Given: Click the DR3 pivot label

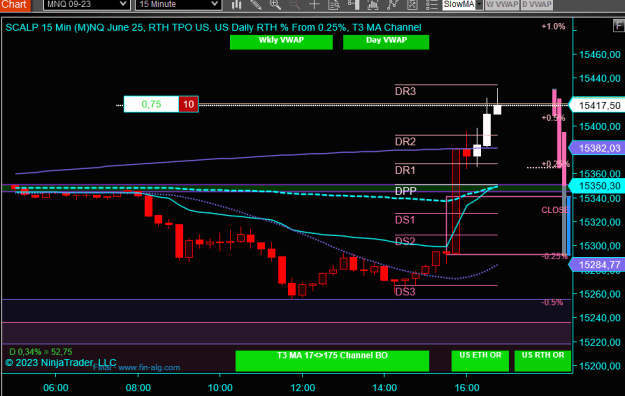Looking at the screenshot, I should (405, 91).
